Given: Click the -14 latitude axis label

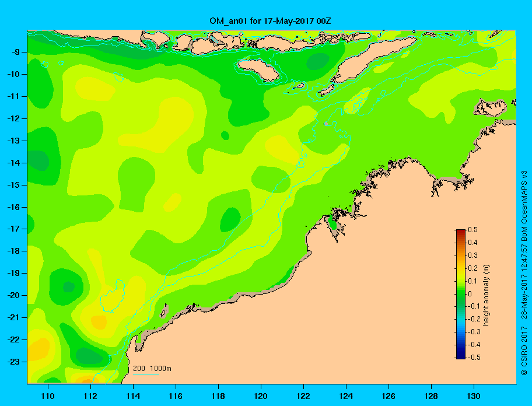Looking at the screenshot, I should pyautogui.click(x=13, y=163).
